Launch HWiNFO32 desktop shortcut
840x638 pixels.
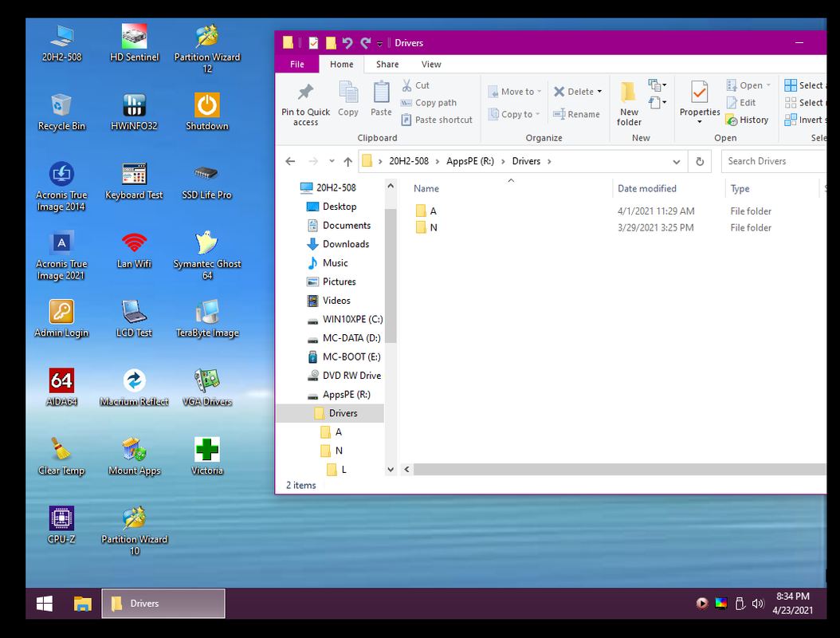point(134,112)
